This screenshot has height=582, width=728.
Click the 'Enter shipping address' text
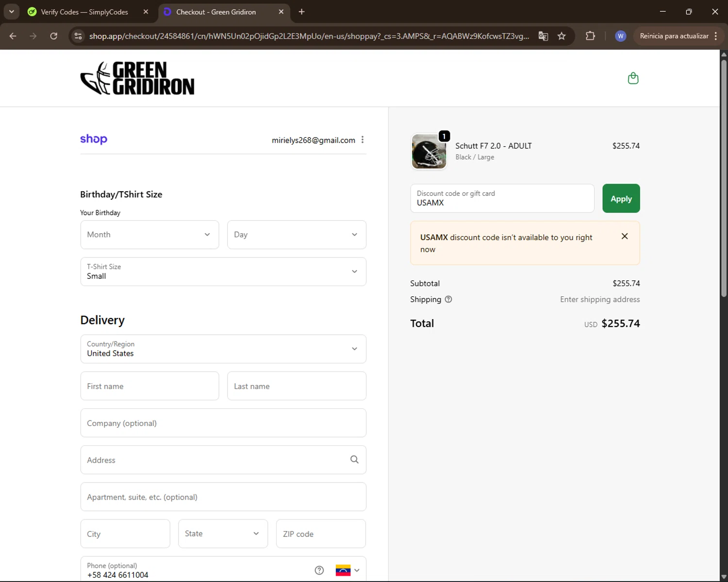pos(600,299)
